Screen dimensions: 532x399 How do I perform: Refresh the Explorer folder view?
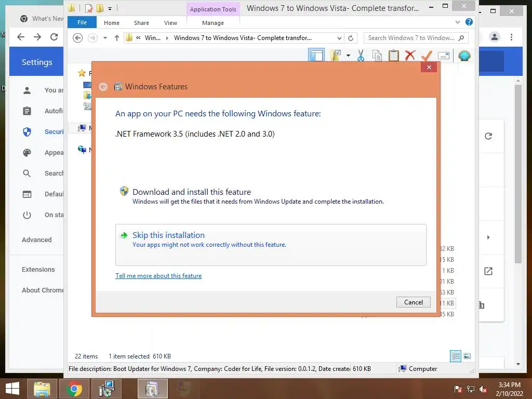tap(351, 38)
